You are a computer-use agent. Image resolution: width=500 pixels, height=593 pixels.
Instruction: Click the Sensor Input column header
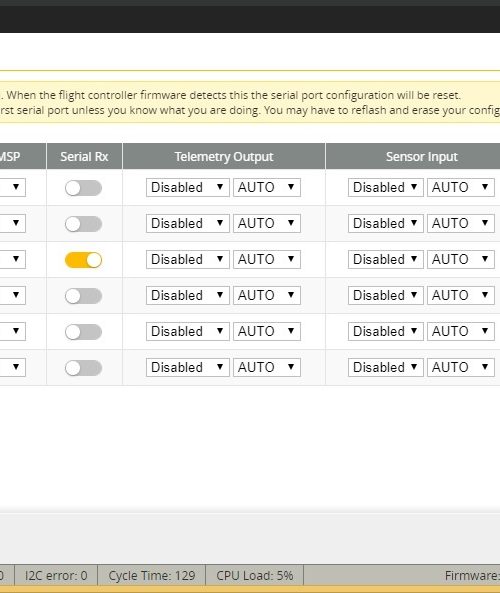422,157
